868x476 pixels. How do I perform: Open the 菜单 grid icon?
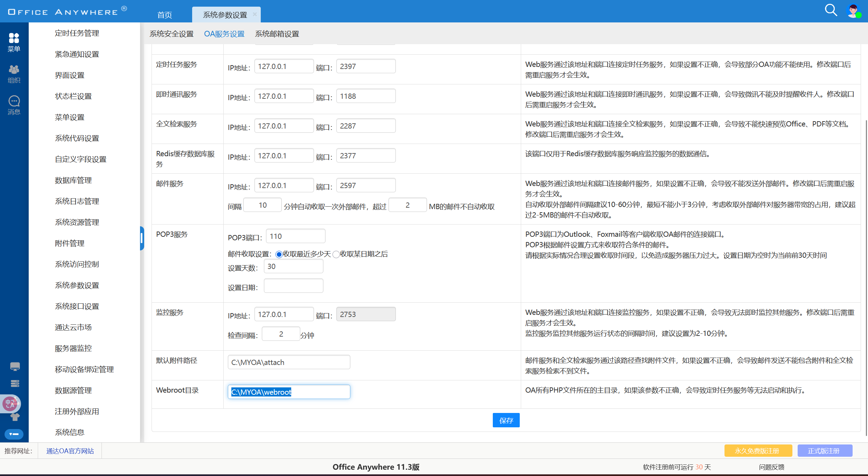click(x=14, y=38)
